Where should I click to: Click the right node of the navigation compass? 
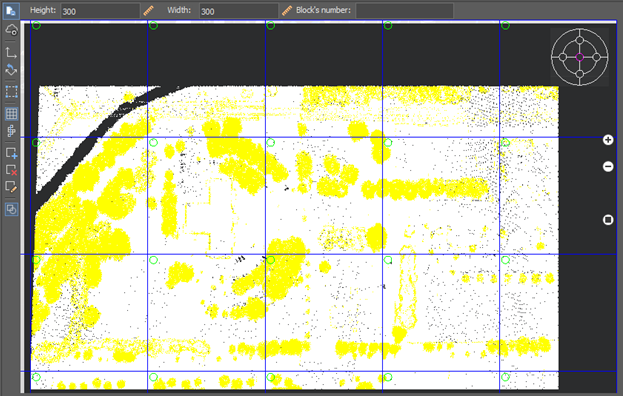[596, 57]
